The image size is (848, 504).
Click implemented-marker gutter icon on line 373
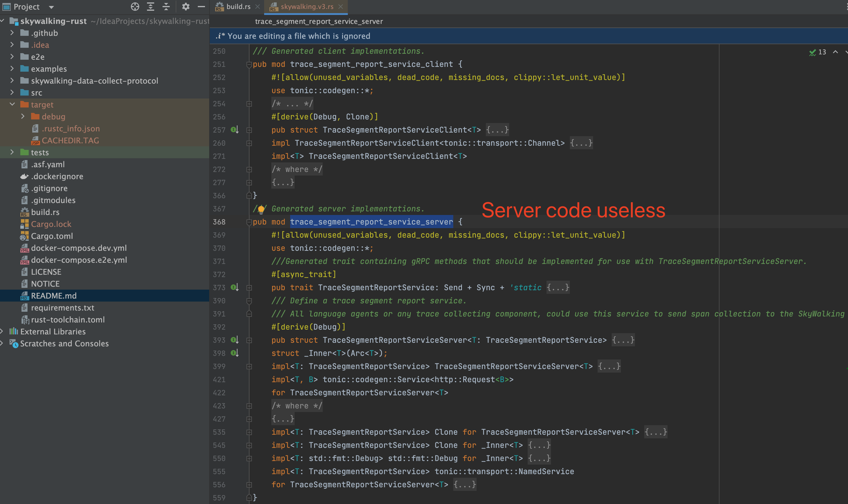[x=233, y=287]
